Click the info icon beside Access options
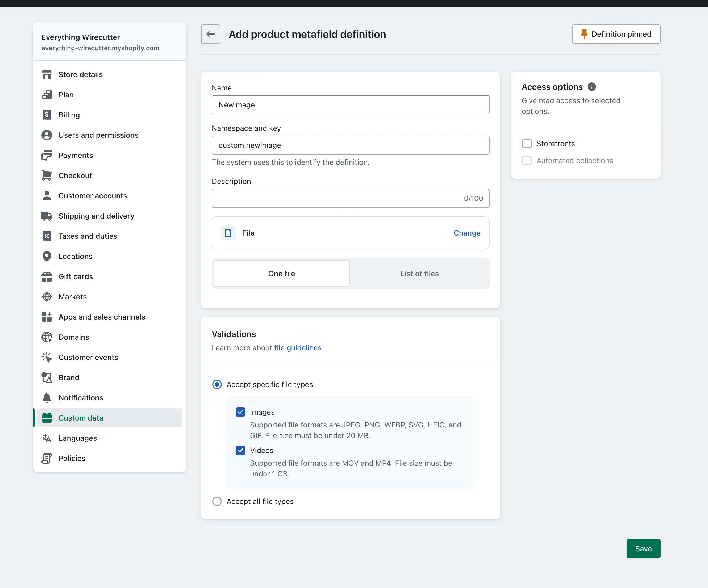 pyautogui.click(x=592, y=87)
